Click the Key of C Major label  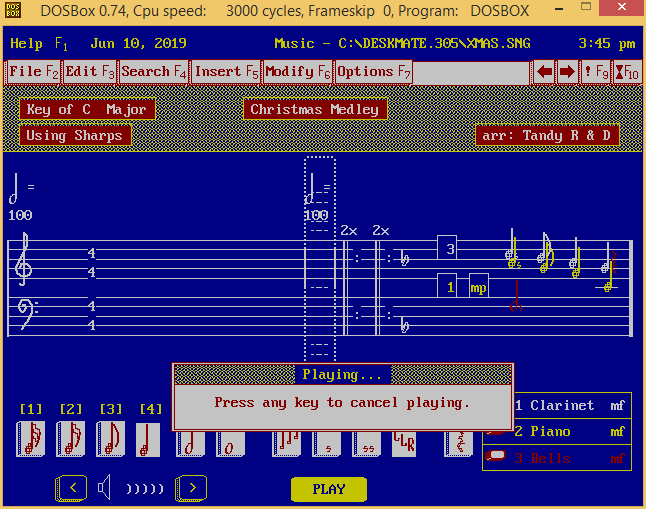[x=87, y=109]
